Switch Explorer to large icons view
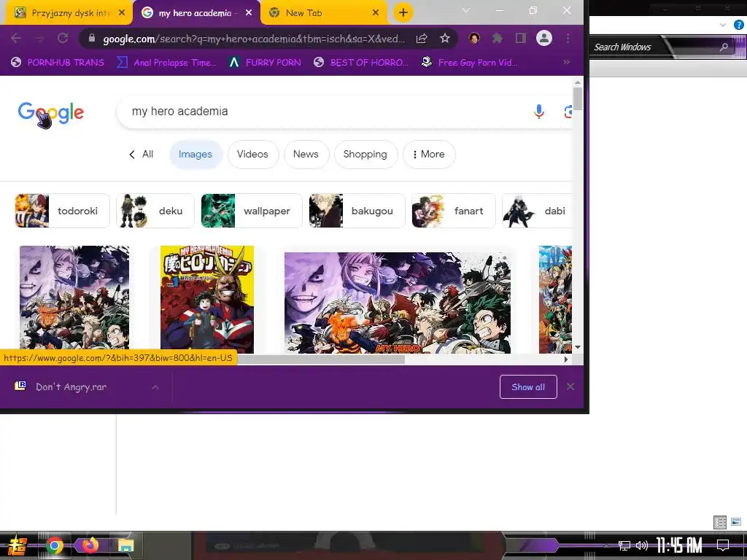This screenshot has height=560, width=747. click(736, 522)
